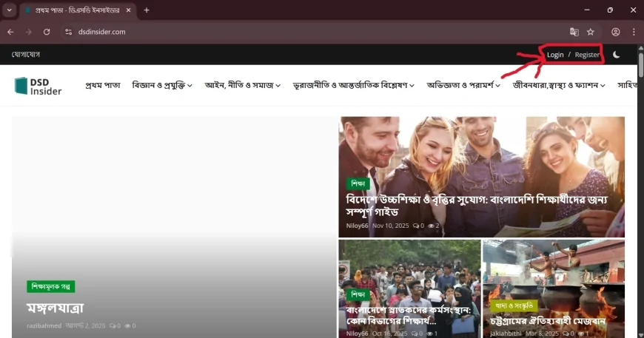
Task: Select the প্রথম পাতা menu item
Action: [x=103, y=85]
